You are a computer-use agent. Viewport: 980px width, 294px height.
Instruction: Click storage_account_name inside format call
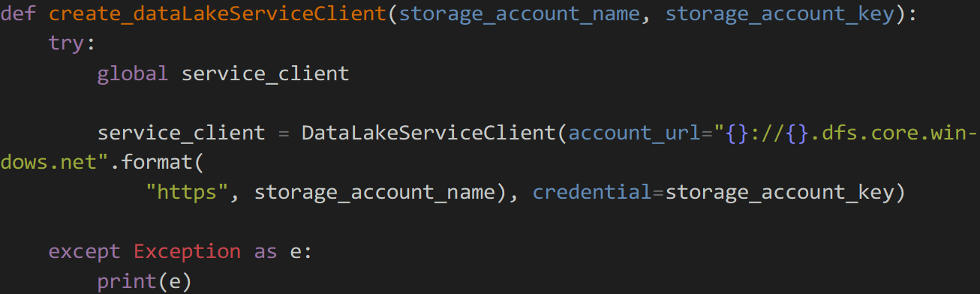click(x=375, y=193)
